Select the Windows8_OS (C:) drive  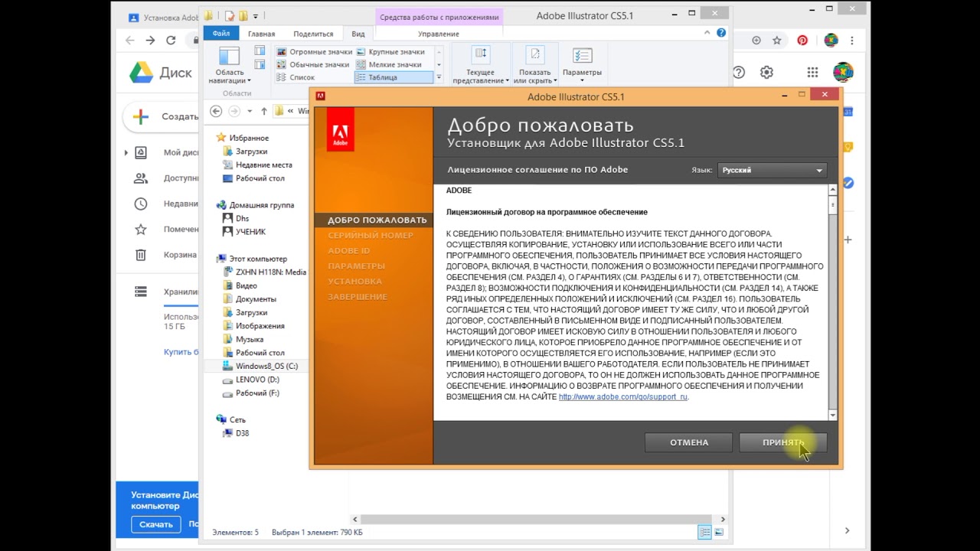coord(260,366)
